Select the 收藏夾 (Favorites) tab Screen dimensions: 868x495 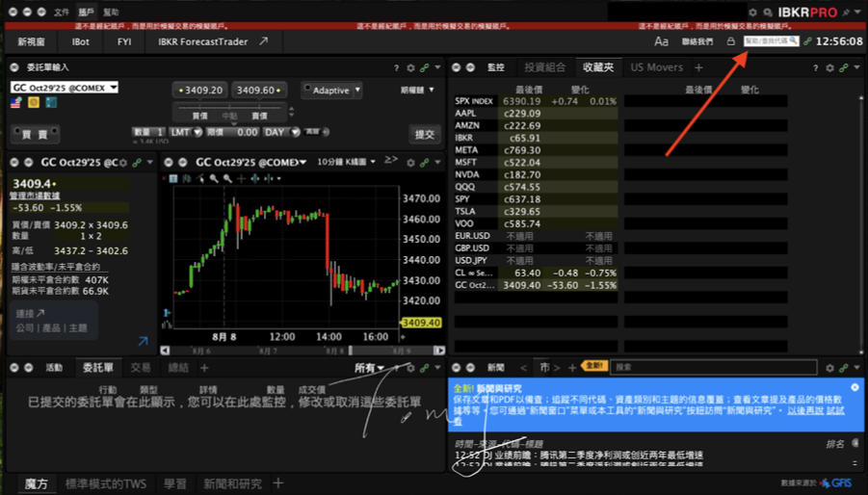tap(598, 67)
